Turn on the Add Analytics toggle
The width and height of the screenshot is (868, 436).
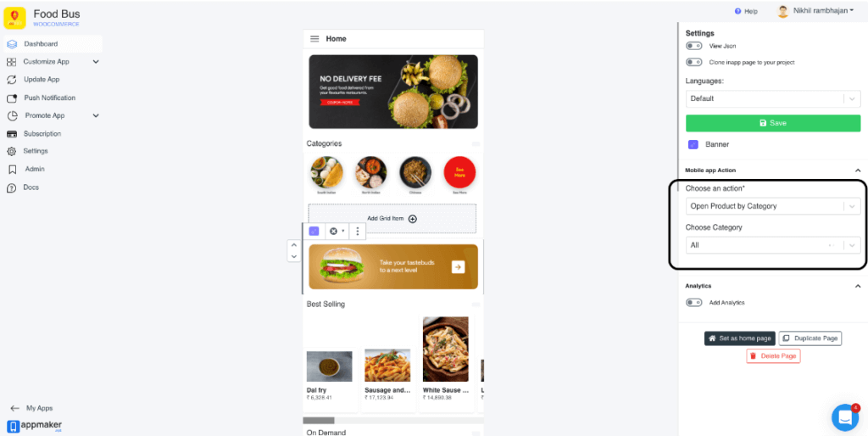point(693,303)
